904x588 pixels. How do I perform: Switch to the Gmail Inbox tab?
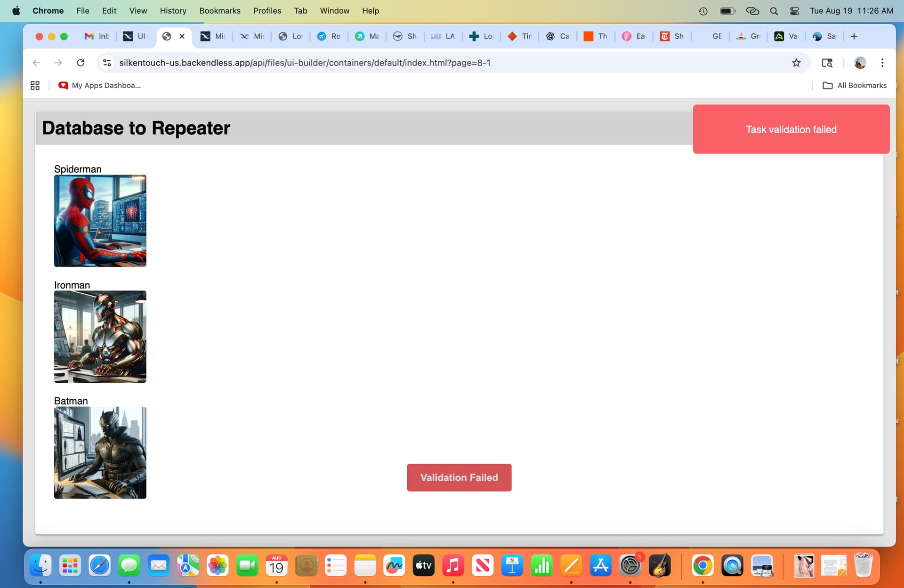tap(97, 36)
